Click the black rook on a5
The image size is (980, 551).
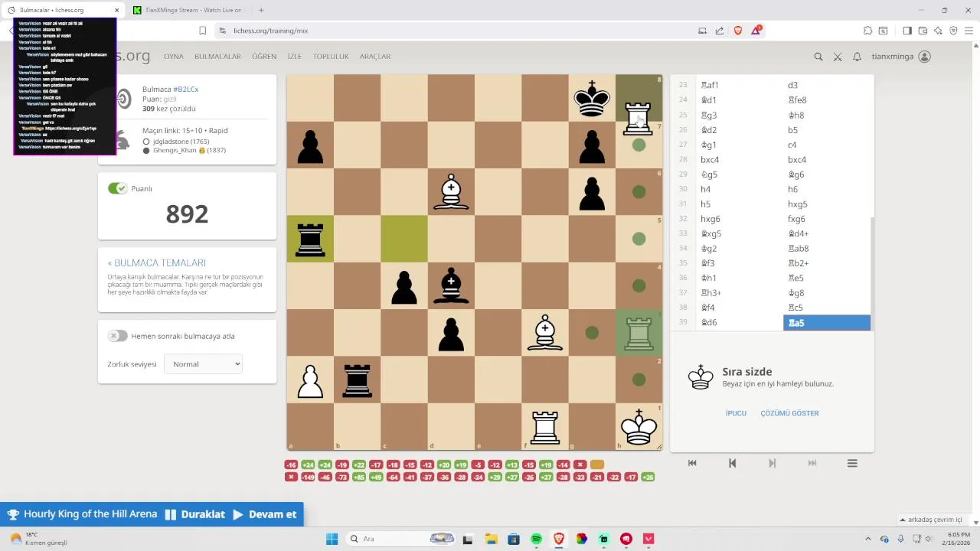310,239
